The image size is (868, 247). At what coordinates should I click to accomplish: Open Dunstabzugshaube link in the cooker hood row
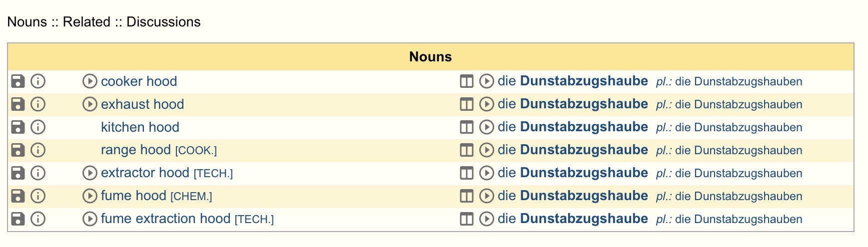[x=584, y=81]
